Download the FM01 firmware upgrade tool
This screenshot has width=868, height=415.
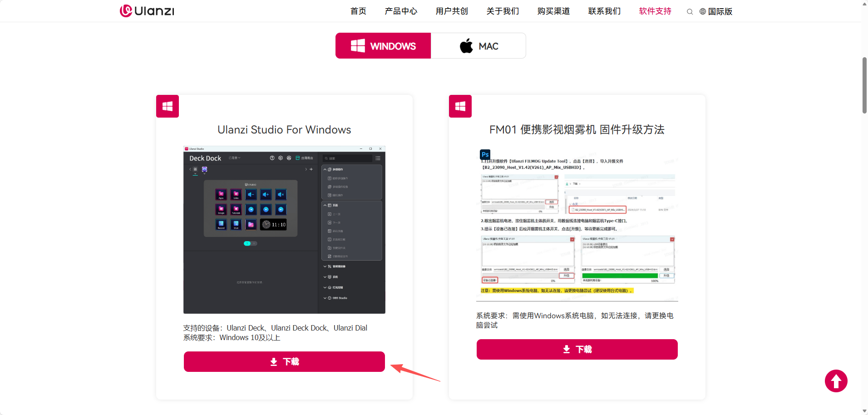point(577,349)
